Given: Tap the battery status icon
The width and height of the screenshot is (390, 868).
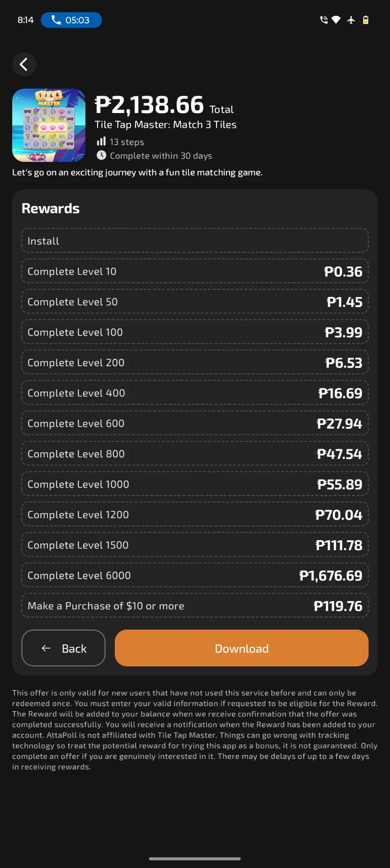Looking at the screenshot, I should coord(366,20).
